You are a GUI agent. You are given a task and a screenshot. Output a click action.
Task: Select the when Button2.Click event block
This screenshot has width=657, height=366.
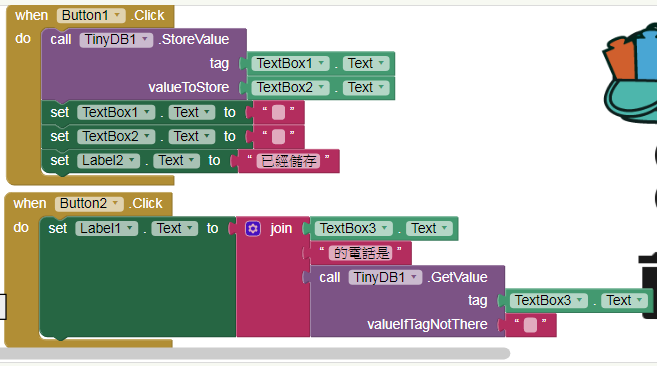click(88, 204)
